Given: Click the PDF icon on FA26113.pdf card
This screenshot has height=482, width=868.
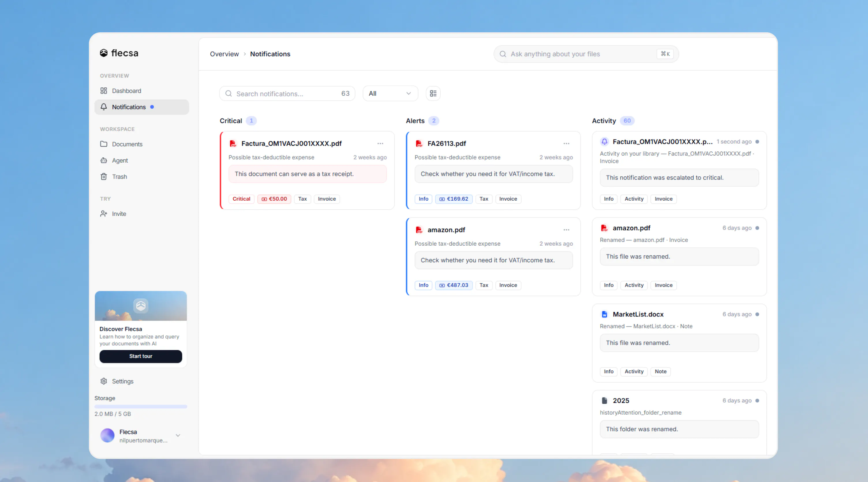Looking at the screenshot, I should point(419,143).
